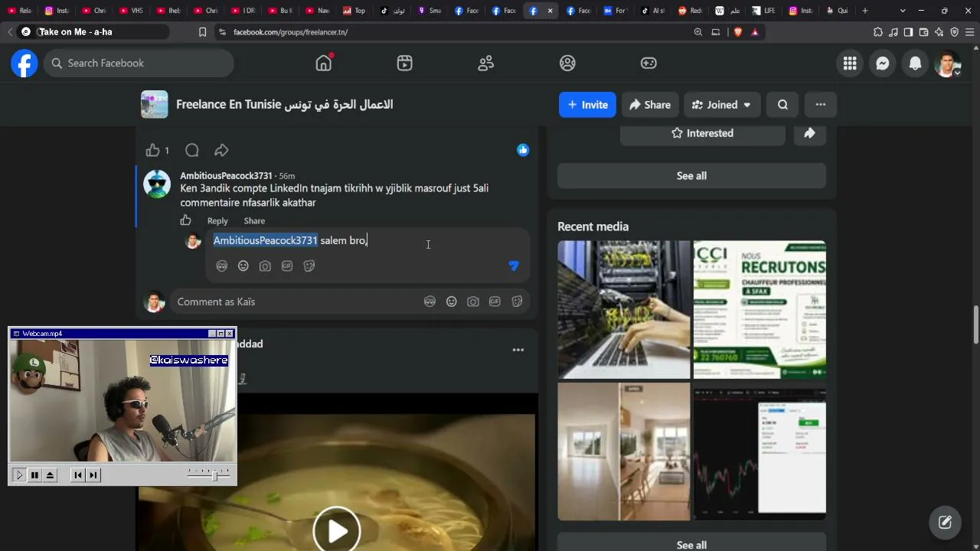Open the Facebook Reels video icon
Screen dimensions: 980x551
point(405,64)
